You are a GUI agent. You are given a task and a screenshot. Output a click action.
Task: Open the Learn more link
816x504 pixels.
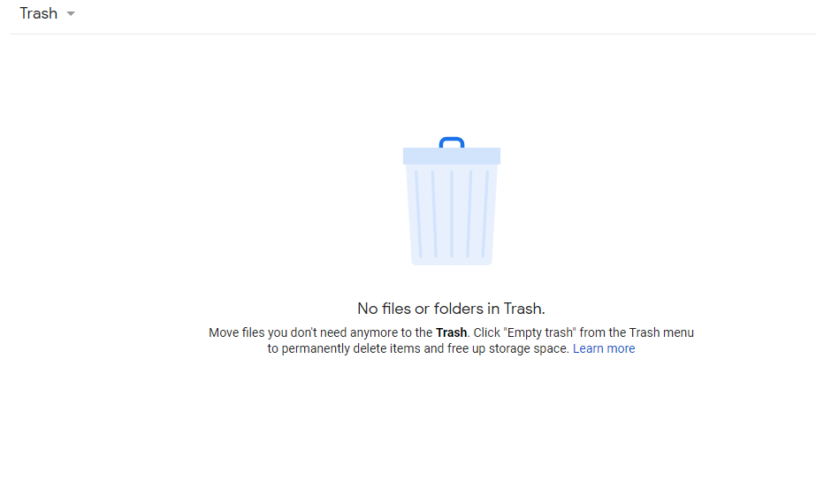pyautogui.click(x=604, y=348)
